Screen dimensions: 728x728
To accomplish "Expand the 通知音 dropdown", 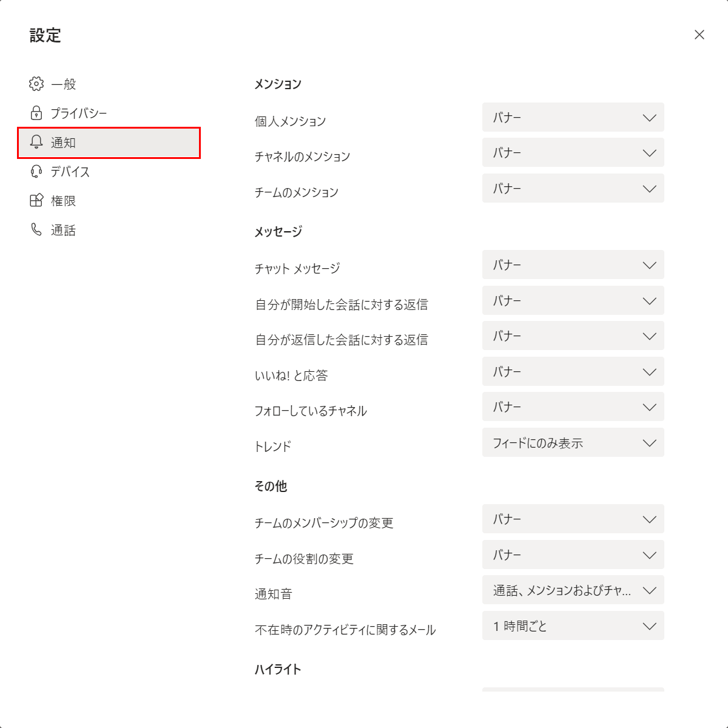I will point(573,590).
